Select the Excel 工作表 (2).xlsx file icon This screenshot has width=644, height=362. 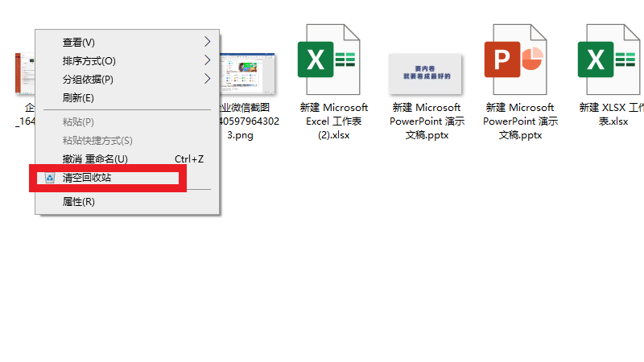pos(333,61)
